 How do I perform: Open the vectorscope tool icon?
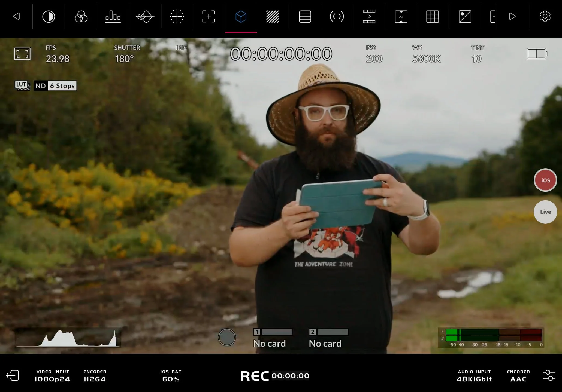pyautogui.click(x=145, y=17)
